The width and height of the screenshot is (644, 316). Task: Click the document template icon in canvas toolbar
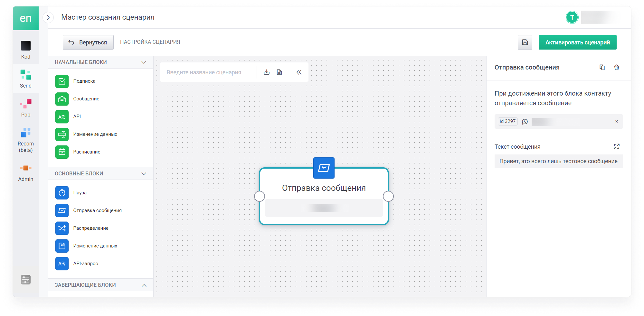[279, 72]
